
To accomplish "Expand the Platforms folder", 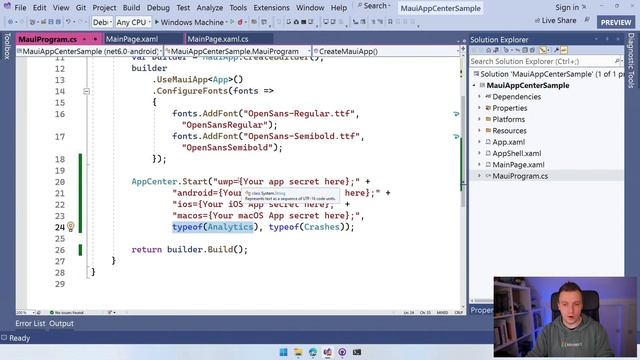I will click(x=480, y=120).
